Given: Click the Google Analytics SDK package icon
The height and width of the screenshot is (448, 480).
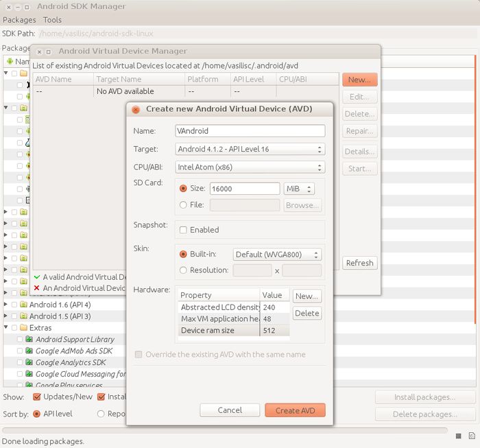Looking at the screenshot, I should (x=29, y=362).
